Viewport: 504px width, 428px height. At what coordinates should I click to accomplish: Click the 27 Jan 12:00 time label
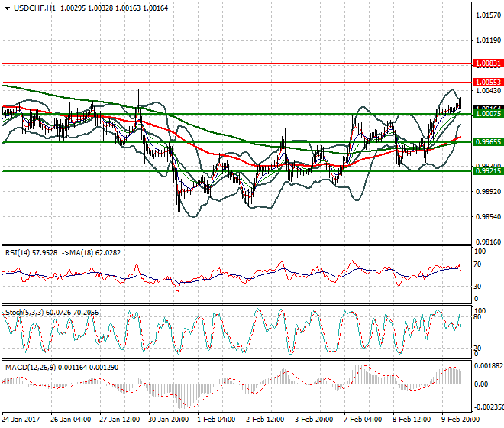pyautogui.click(x=120, y=420)
